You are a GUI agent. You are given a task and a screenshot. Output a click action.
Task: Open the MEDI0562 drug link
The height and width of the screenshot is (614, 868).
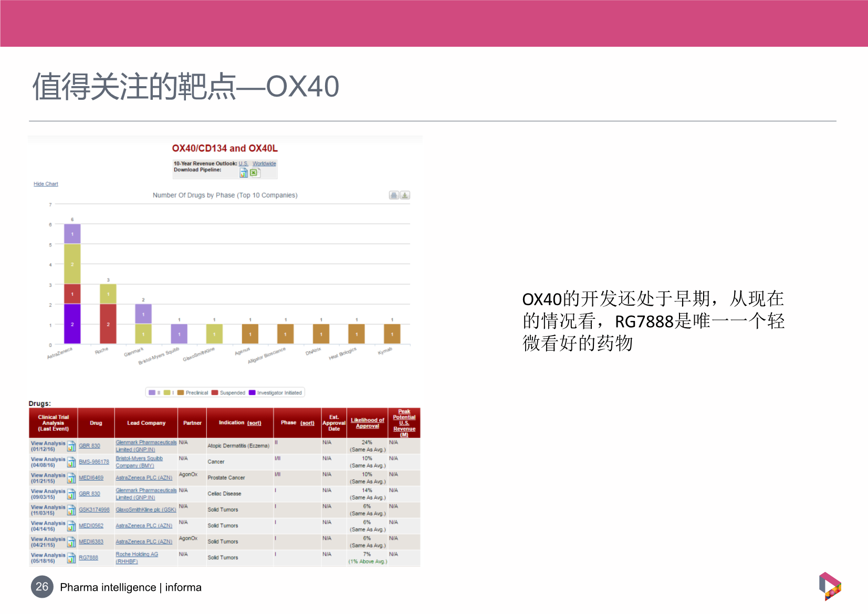coord(91,526)
